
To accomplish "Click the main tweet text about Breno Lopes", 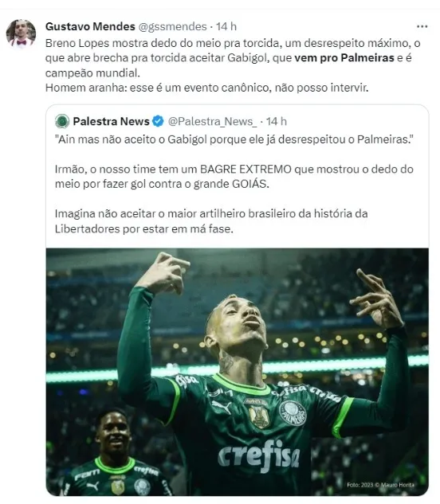I will coord(233,58).
